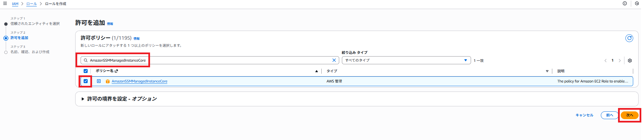The image size is (644, 140).
Task: Sort by the ポリシー名 column header
Action: 105,71
